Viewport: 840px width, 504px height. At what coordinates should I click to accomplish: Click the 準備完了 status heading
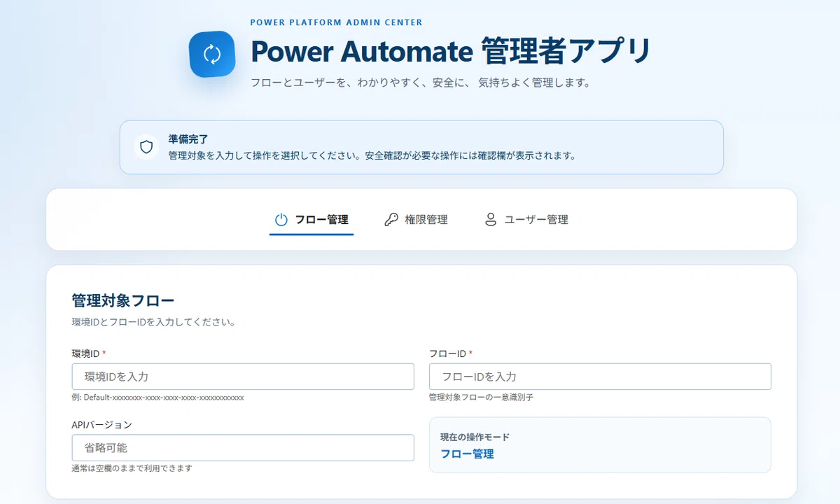point(188,139)
